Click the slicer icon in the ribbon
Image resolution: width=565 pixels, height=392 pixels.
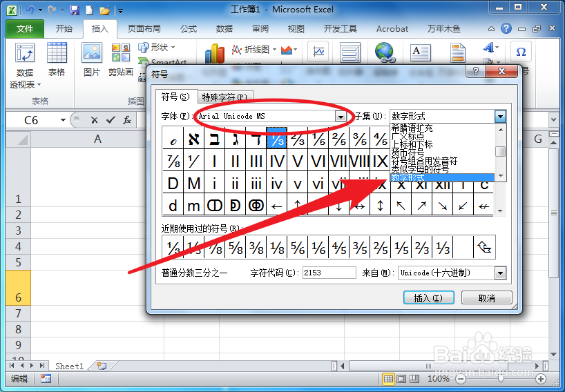coord(350,52)
